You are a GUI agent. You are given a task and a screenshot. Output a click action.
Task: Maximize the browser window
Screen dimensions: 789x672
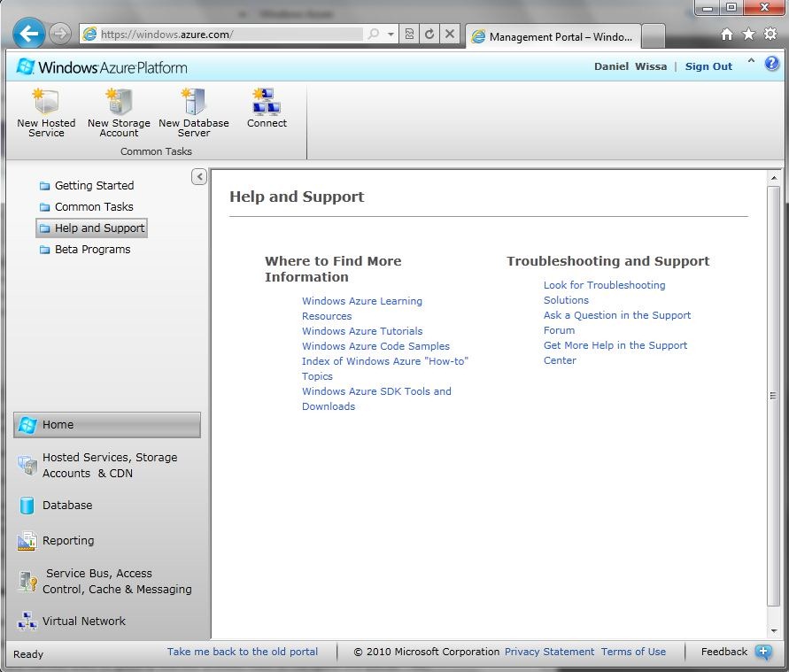pyautogui.click(x=731, y=7)
